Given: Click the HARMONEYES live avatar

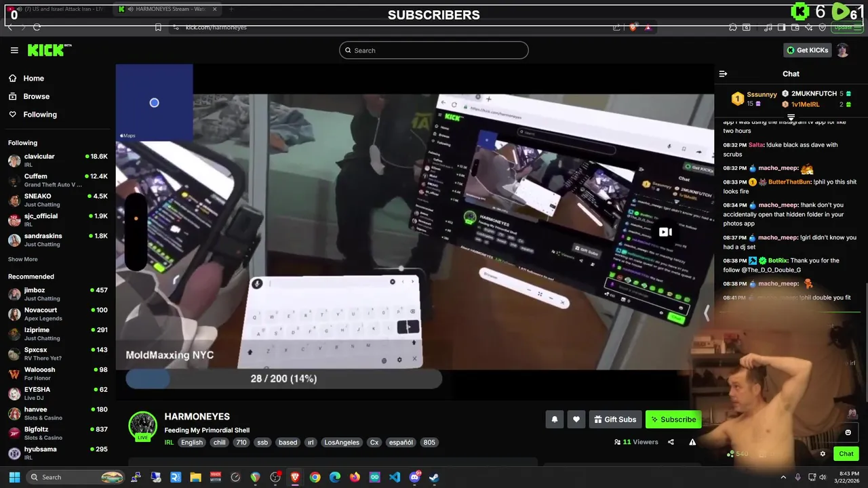Looking at the screenshot, I should [143, 426].
